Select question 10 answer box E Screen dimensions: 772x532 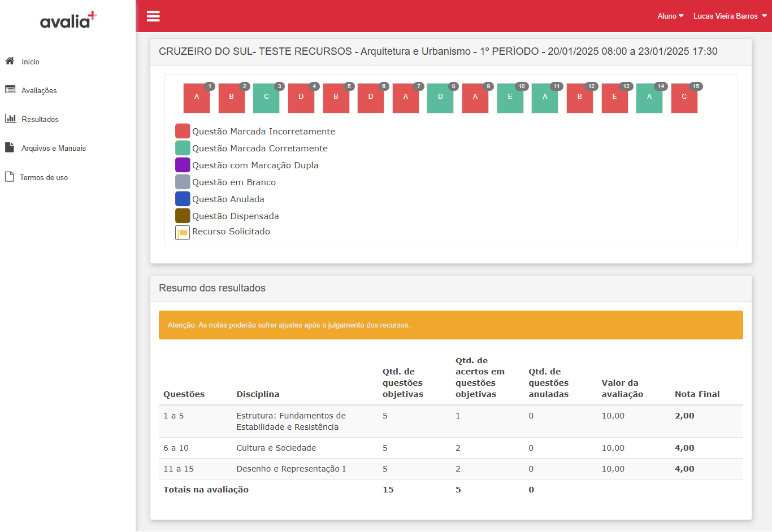click(510, 98)
